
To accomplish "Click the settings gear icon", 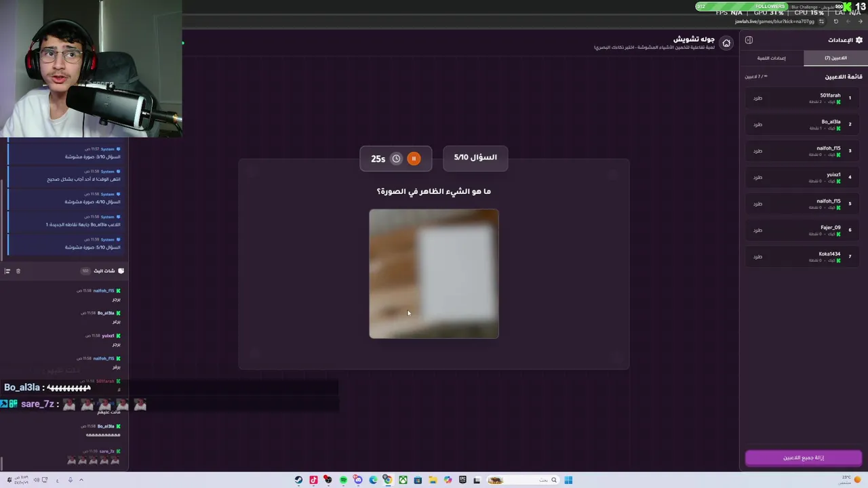I will (859, 40).
